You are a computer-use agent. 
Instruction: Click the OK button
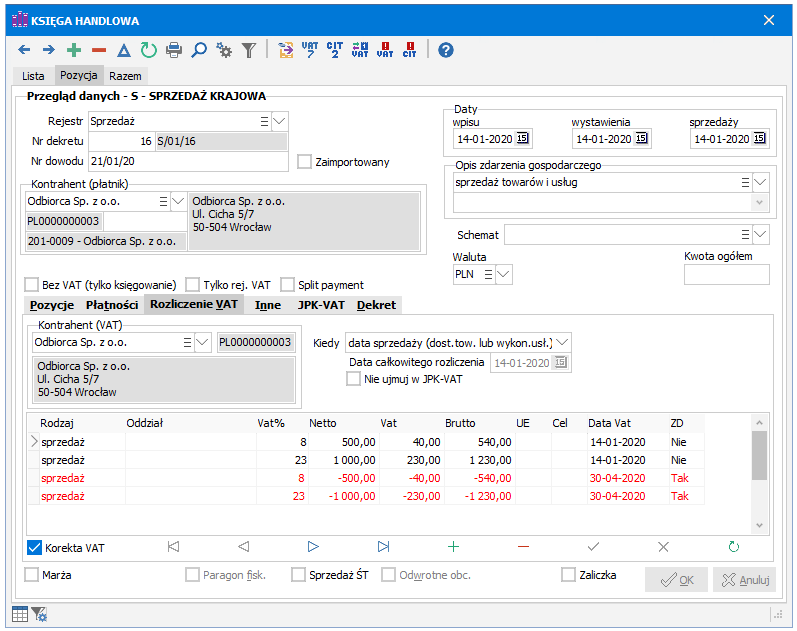click(677, 580)
